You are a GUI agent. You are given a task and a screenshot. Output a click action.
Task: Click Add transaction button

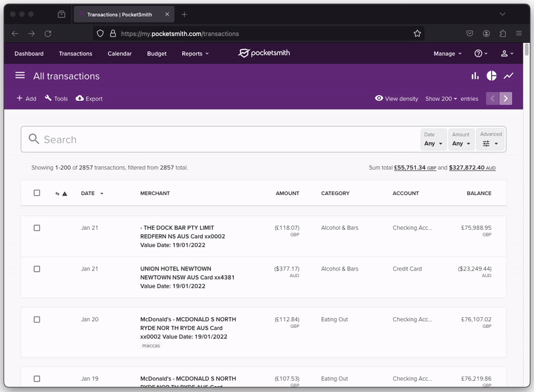(x=27, y=99)
